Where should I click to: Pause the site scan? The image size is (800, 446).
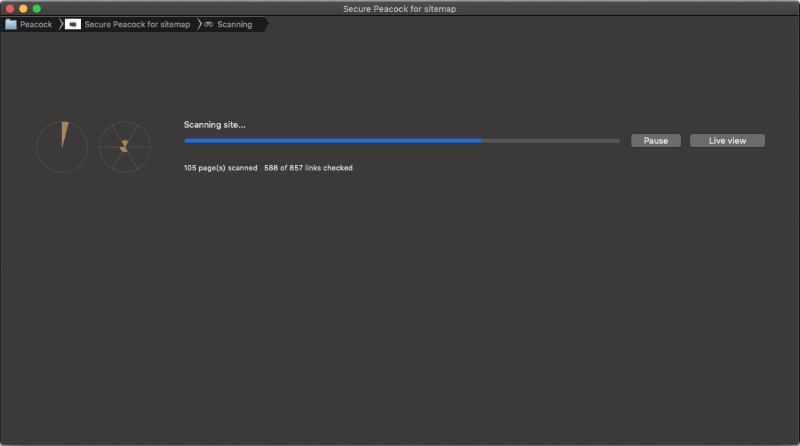(x=656, y=141)
